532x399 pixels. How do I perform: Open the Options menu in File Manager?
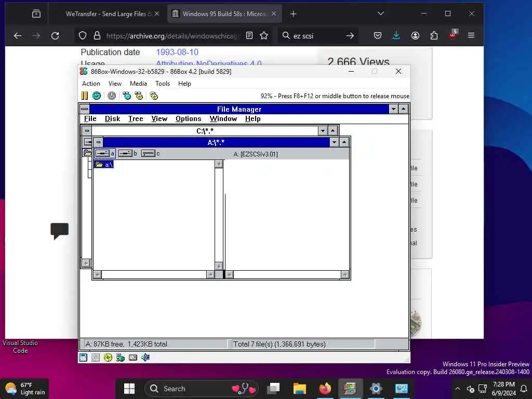click(188, 119)
